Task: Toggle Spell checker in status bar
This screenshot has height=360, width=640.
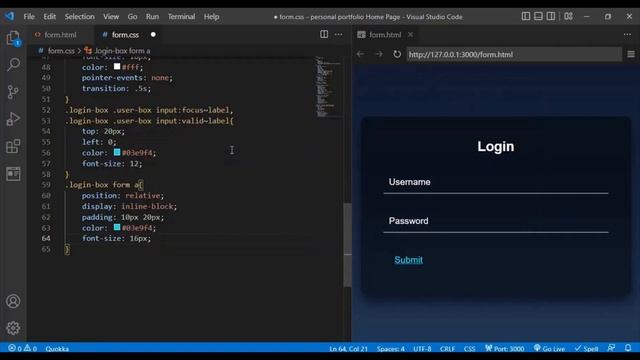Action: click(x=587, y=348)
